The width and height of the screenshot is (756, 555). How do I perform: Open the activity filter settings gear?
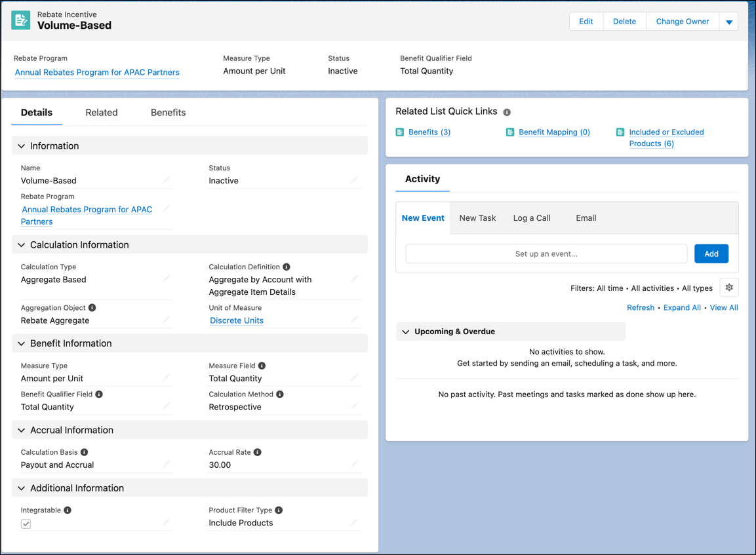click(729, 287)
